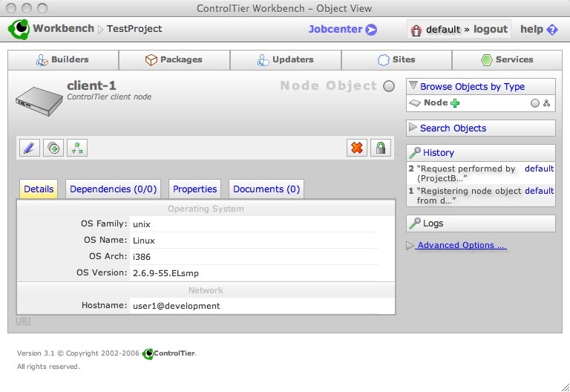
Task: Click the OS Name value Linux
Action: tap(143, 241)
